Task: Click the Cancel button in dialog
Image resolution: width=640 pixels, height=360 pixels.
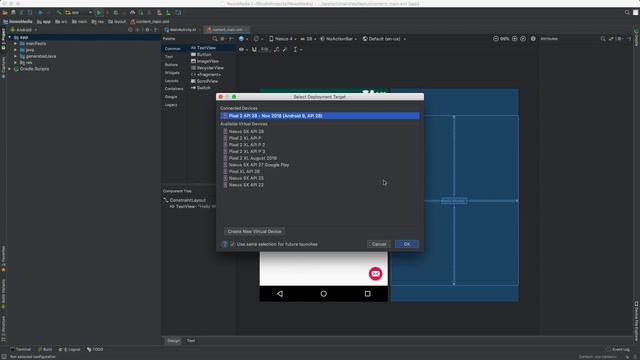Action: point(379,244)
